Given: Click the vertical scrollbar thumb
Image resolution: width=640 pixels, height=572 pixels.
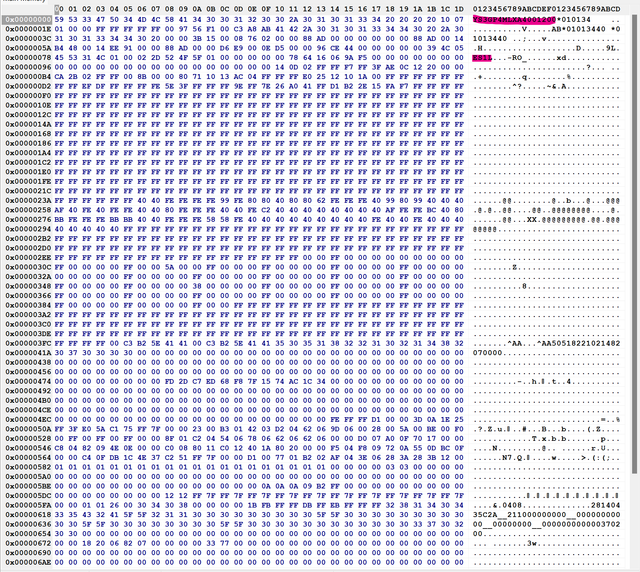Looking at the screenshot, I should tap(634, 243).
